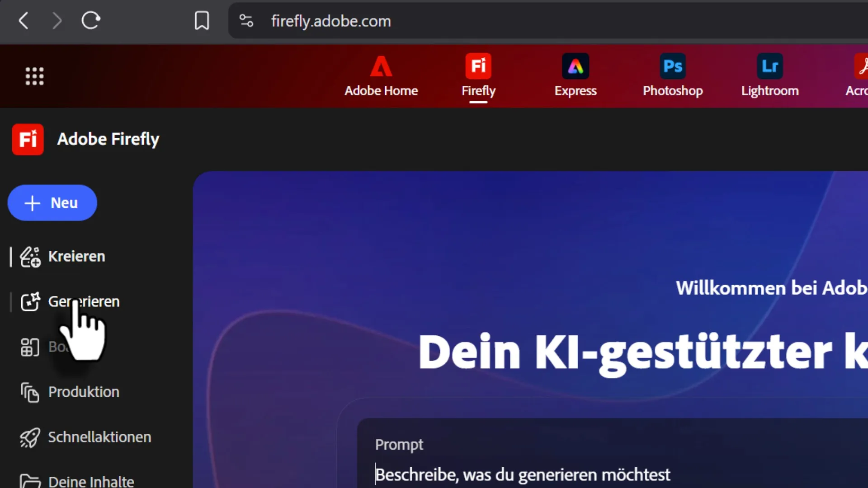
Task: Create new item with Neu button
Action: (52, 203)
